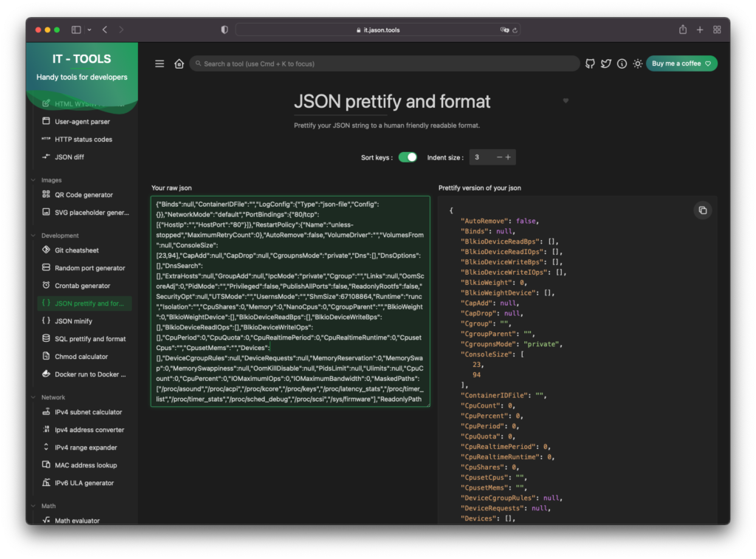756x559 pixels.
Task: Toggle Safari sidebar panel icon
Action: [76, 30]
